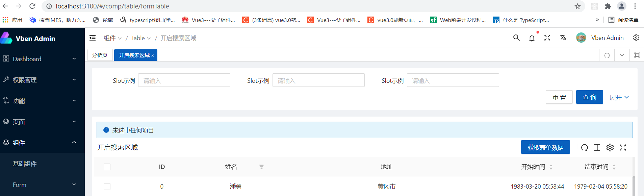Open table column settings gear icon
Image resolution: width=644 pixels, height=196 pixels.
[610, 147]
